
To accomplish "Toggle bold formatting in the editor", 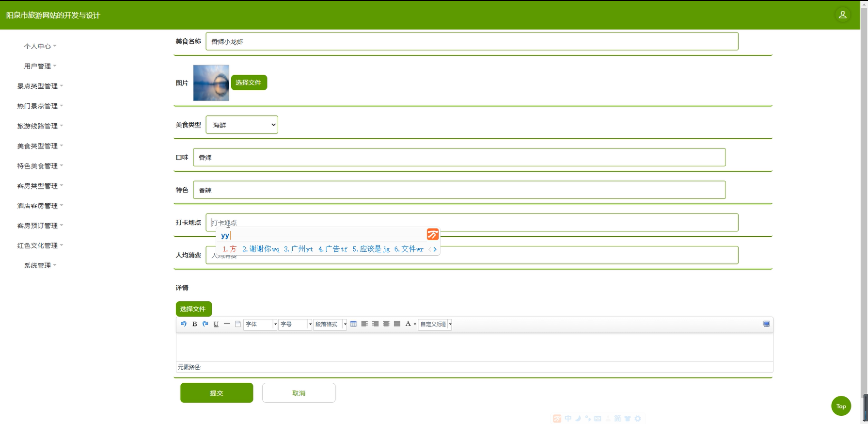I will click(194, 324).
